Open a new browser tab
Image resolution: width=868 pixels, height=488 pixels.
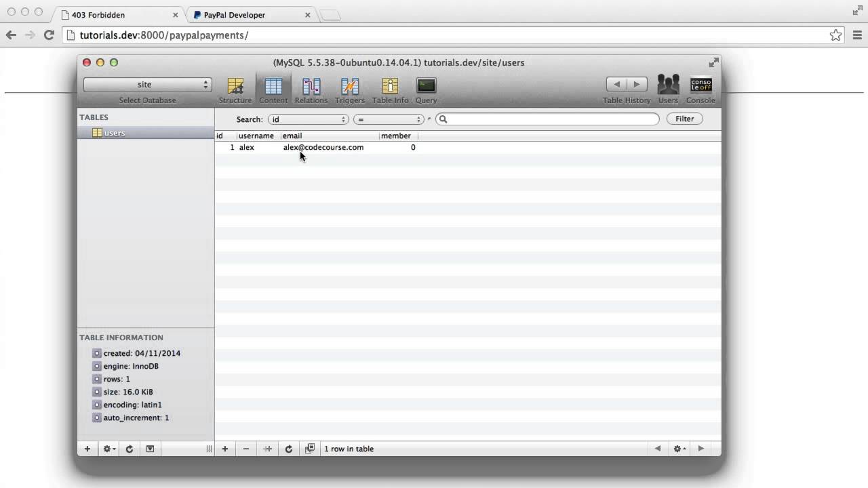(330, 16)
